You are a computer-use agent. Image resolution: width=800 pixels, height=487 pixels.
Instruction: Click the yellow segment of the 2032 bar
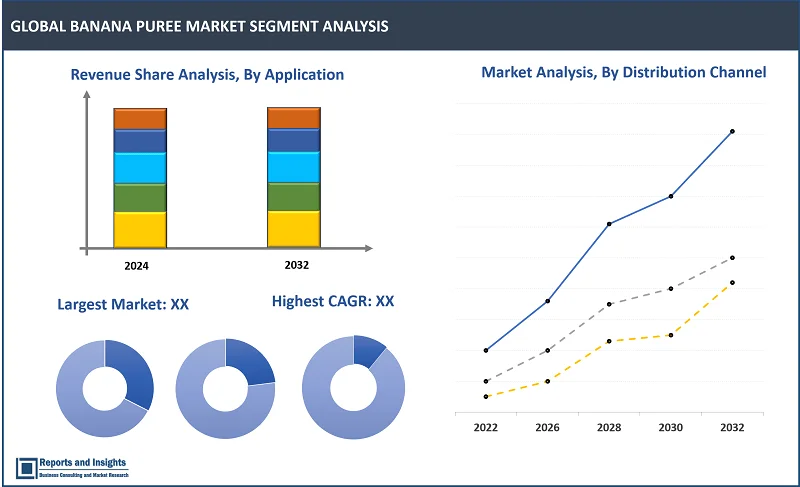pos(294,229)
